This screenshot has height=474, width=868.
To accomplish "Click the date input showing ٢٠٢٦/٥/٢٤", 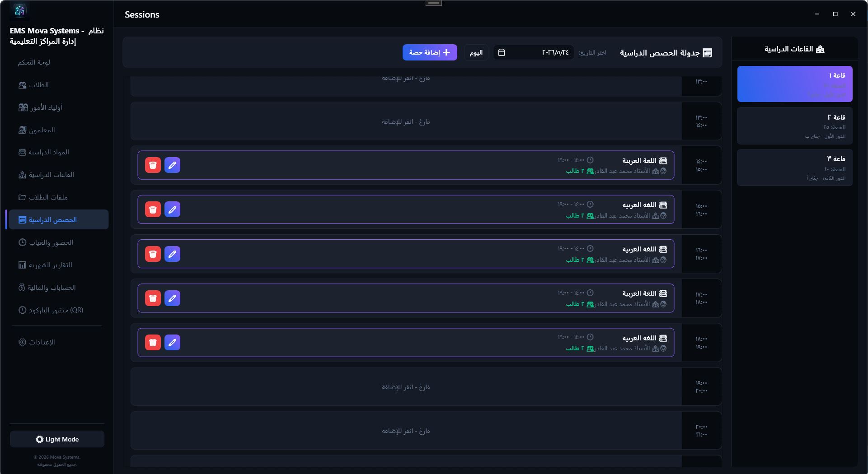I will pos(533,53).
